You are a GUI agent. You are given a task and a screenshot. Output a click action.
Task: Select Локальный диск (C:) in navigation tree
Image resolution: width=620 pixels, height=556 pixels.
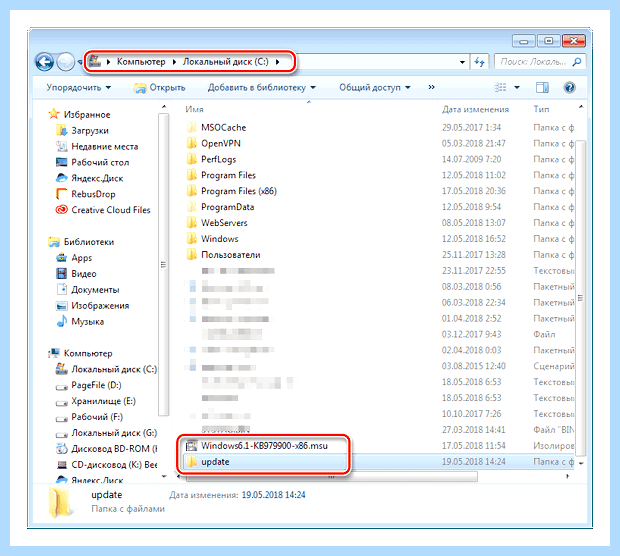tap(106, 369)
